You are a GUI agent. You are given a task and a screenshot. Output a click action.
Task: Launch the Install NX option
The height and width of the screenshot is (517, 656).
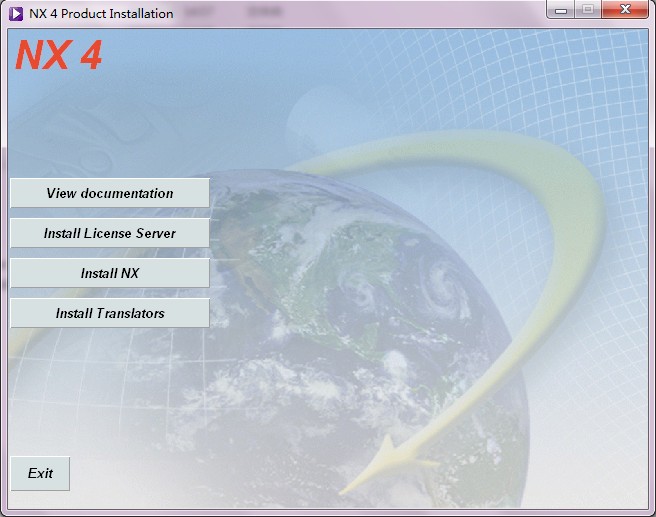coord(110,273)
